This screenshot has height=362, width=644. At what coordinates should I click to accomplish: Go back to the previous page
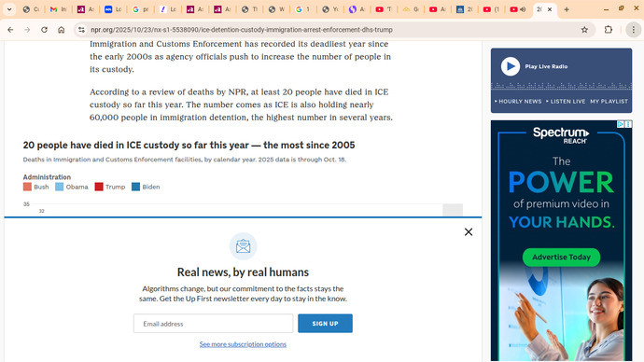[x=10, y=30]
